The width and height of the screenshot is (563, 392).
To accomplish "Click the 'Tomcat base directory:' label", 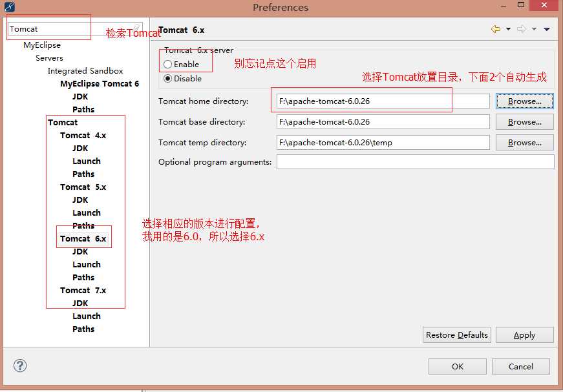I will point(202,122).
